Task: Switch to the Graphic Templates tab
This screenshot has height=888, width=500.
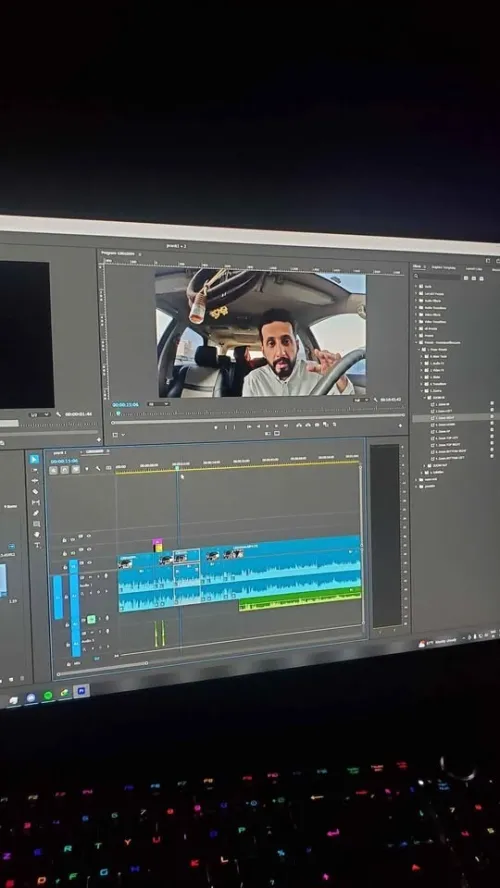Action: point(443,268)
